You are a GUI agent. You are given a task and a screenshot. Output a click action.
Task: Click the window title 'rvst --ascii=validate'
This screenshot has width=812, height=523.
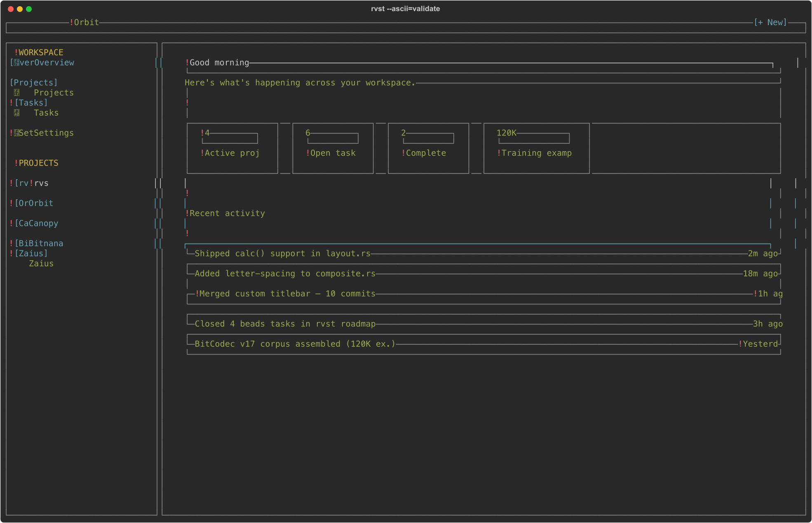(405, 9)
